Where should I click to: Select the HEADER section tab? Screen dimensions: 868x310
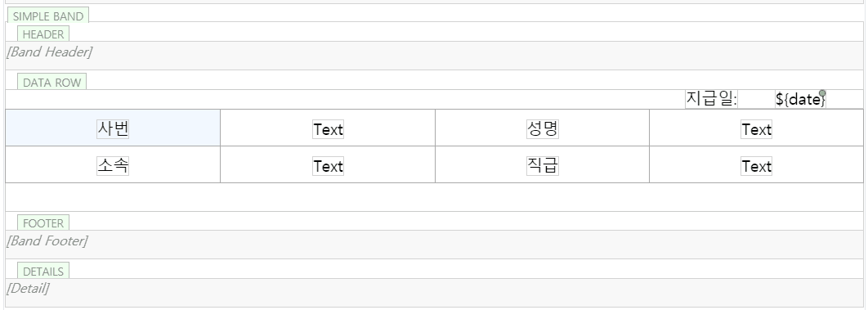(x=43, y=34)
